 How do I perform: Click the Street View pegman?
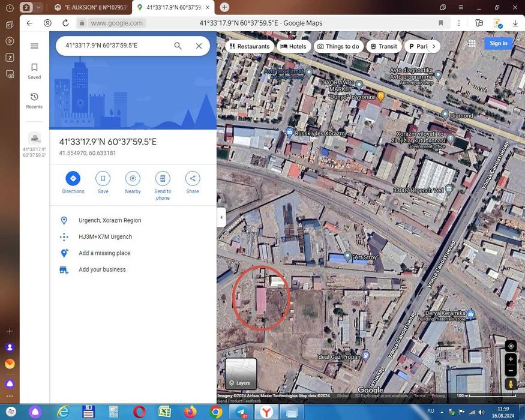tap(511, 384)
